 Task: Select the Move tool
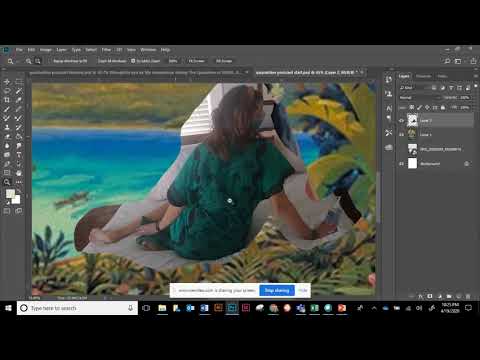click(x=7, y=81)
